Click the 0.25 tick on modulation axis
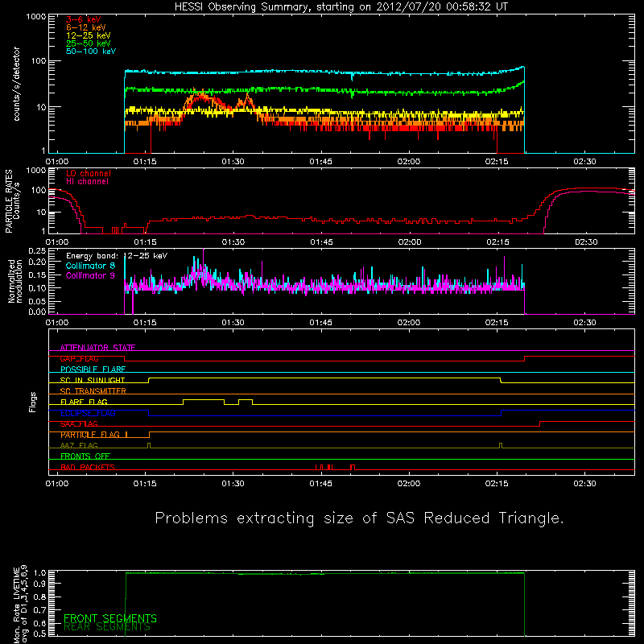 [x=37, y=251]
